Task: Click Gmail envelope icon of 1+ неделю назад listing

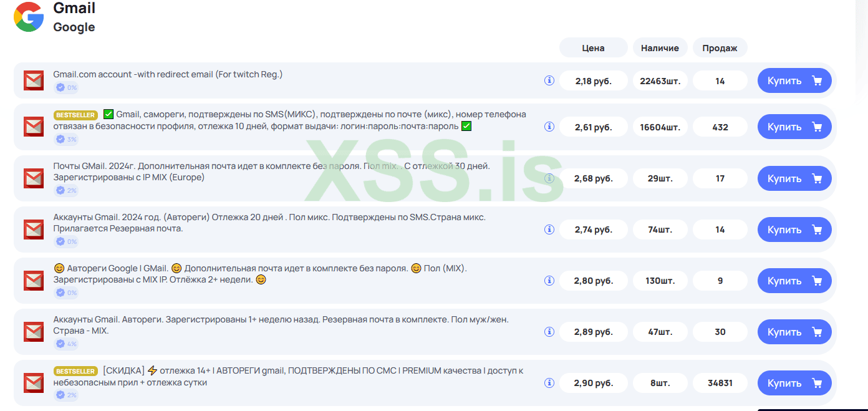Action: tap(34, 332)
